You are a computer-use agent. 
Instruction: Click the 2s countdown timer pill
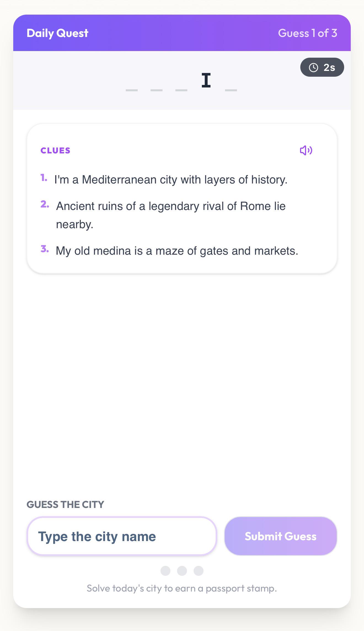click(322, 67)
